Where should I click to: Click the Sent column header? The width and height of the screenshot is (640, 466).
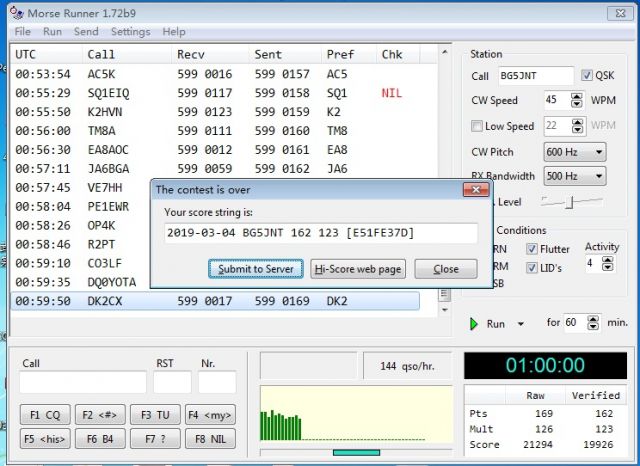[x=286, y=54]
